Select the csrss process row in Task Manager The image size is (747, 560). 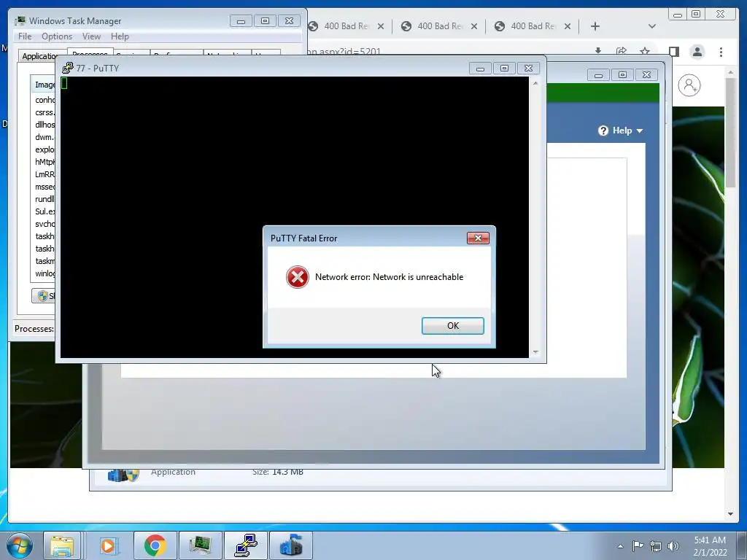44,112
